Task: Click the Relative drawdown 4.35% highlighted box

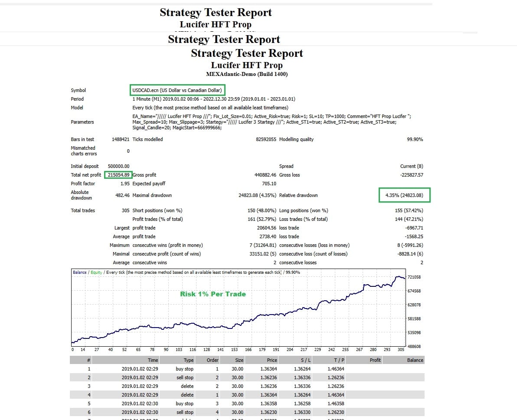Action: tap(405, 195)
